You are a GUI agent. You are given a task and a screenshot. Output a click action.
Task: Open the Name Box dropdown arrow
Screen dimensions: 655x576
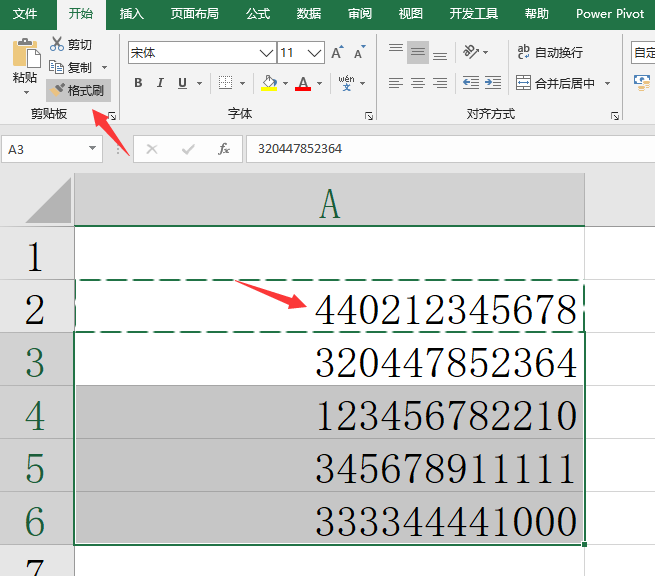92,148
